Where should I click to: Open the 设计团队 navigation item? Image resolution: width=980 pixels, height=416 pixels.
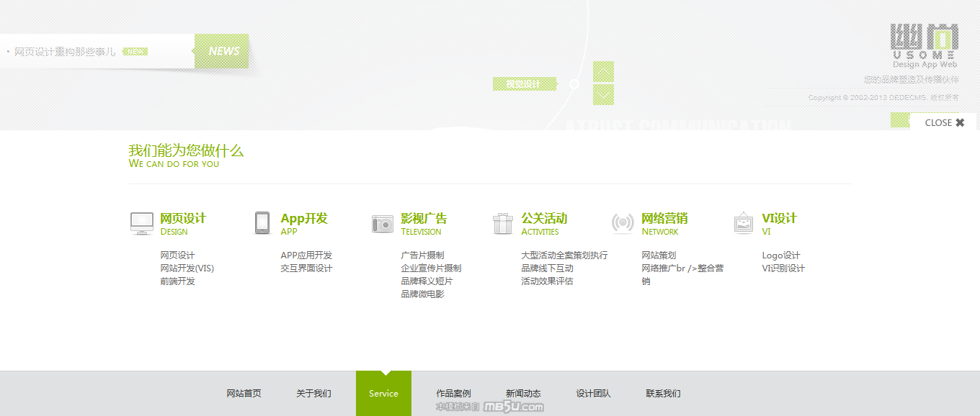click(593, 394)
